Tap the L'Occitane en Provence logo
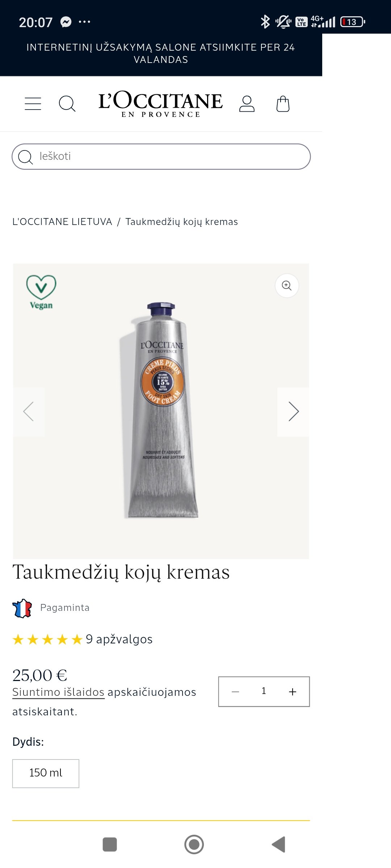Viewport: 391px width, 868px height. (160, 104)
